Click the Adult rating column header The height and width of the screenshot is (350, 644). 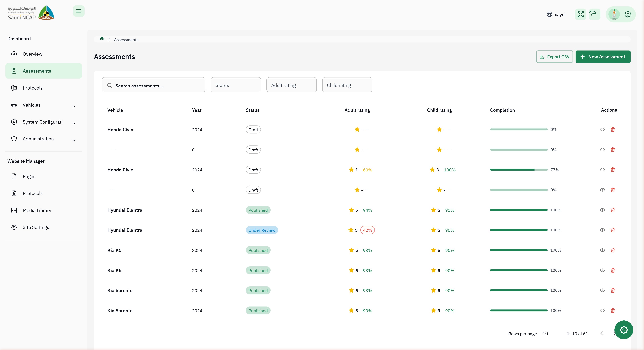point(357,110)
